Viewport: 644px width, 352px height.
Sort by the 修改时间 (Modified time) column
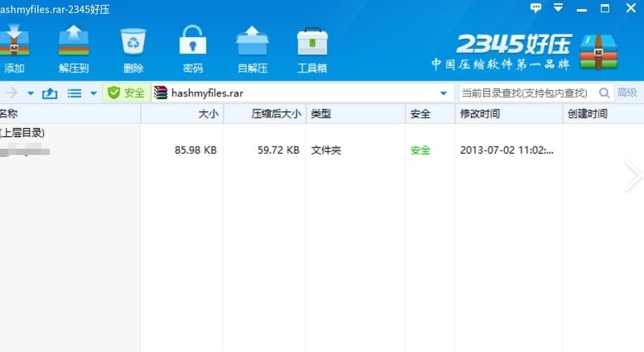point(480,114)
